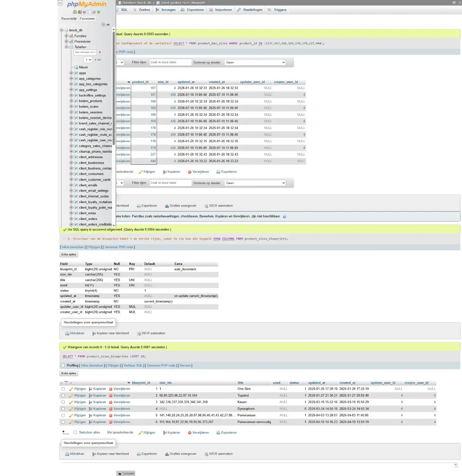Check the Pomeransen eenvoudig row checkbox
This screenshot has height=476, width=462.
[63, 422]
